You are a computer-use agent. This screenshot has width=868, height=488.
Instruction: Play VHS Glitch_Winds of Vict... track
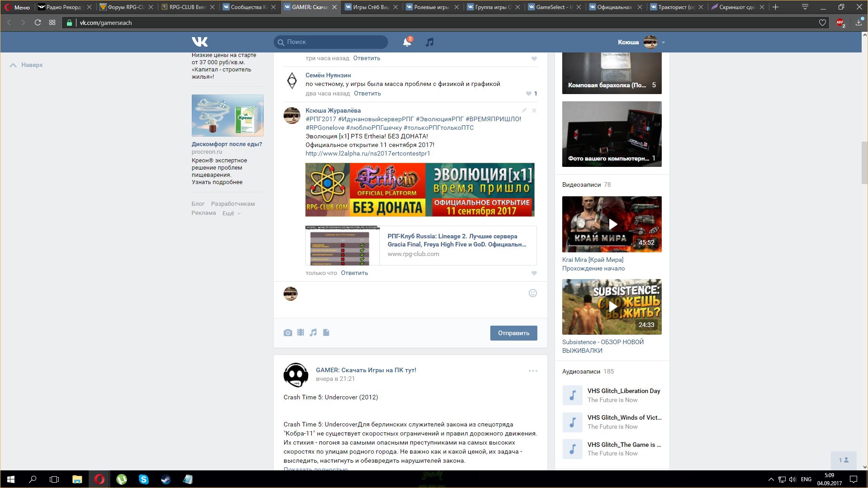pos(572,422)
